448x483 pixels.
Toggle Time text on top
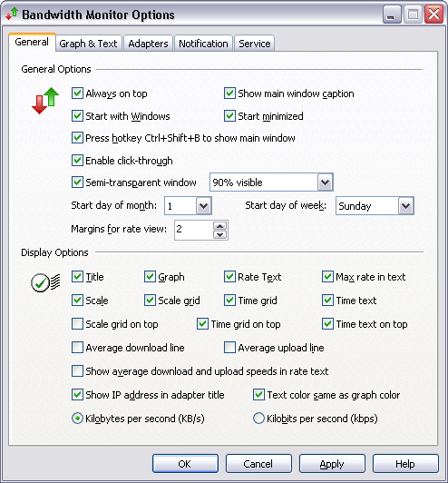coord(327,324)
